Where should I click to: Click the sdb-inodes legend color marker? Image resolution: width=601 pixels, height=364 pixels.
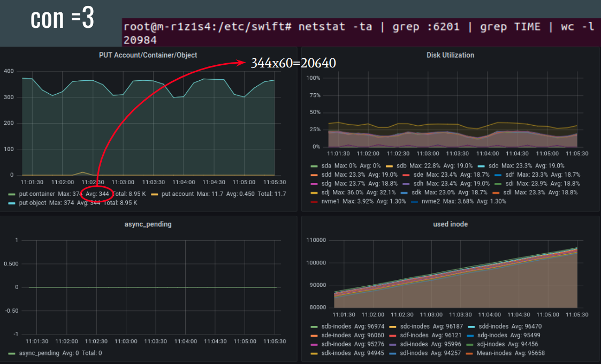(x=314, y=327)
